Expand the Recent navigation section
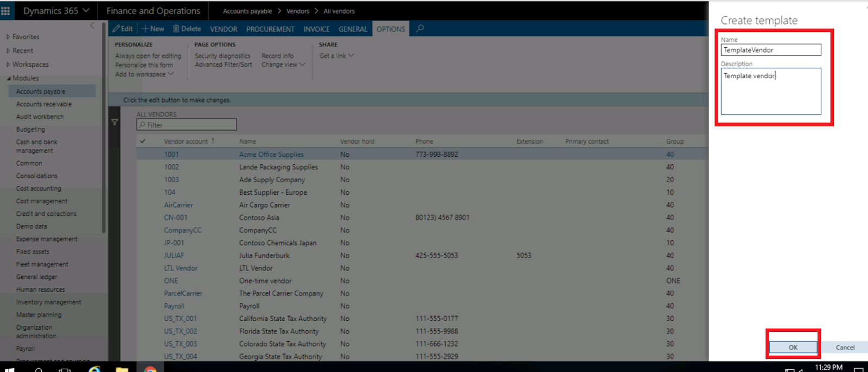 (20, 50)
